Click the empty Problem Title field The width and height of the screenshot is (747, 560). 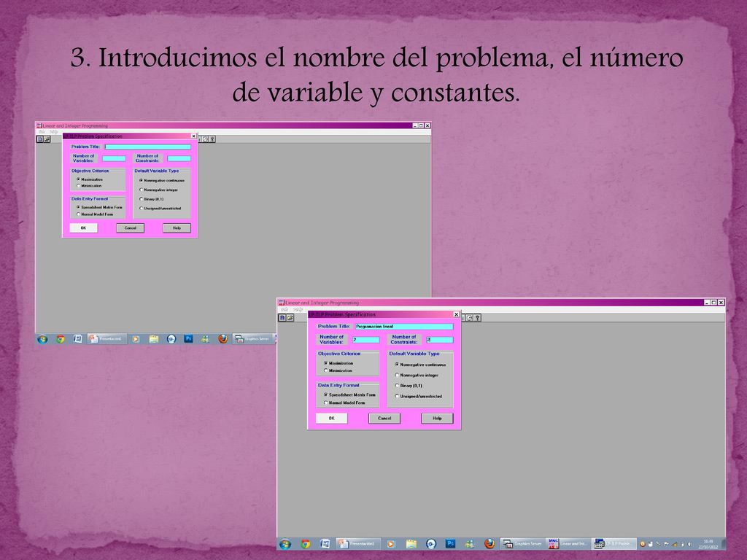pos(147,147)
